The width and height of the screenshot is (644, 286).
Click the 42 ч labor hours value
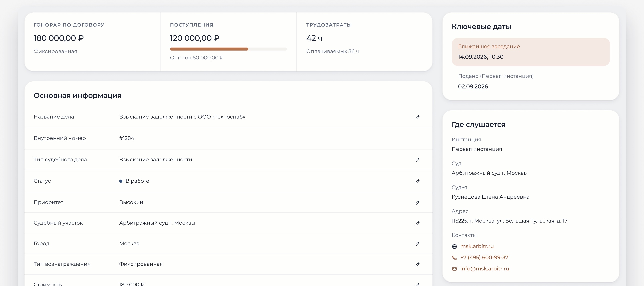pos(314,38)
